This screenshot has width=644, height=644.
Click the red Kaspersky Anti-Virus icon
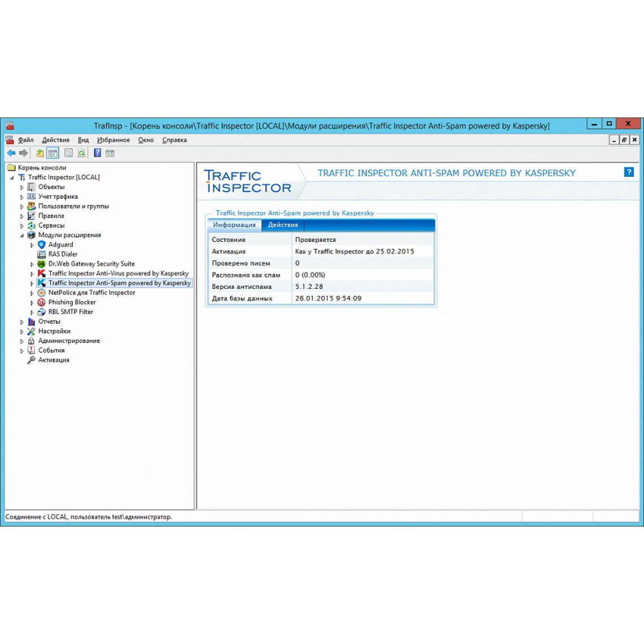[x=41, y=273]
